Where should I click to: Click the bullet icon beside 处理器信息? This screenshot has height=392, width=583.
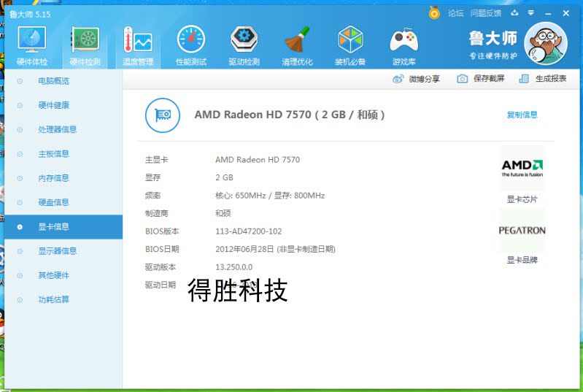(x=20, y=130)
